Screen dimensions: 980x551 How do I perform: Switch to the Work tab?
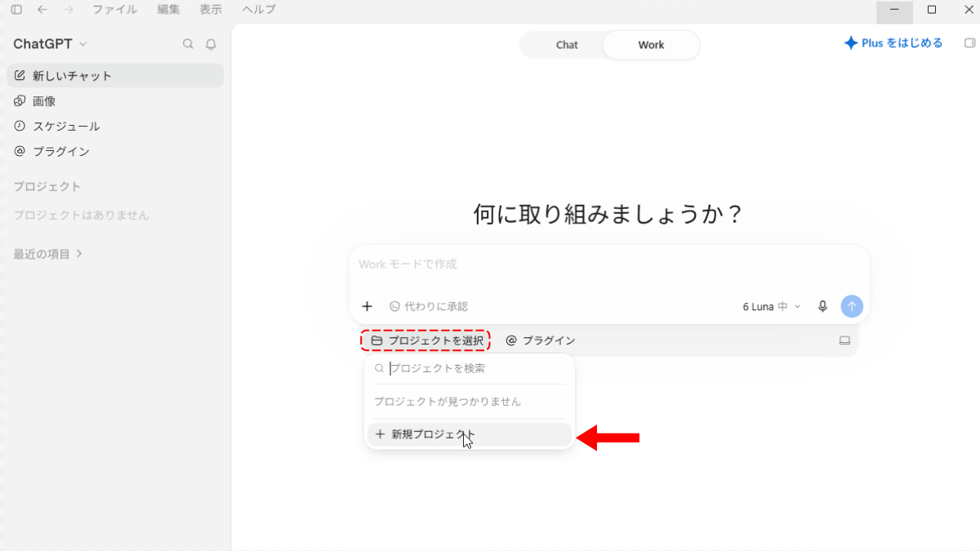pos(651,45)
